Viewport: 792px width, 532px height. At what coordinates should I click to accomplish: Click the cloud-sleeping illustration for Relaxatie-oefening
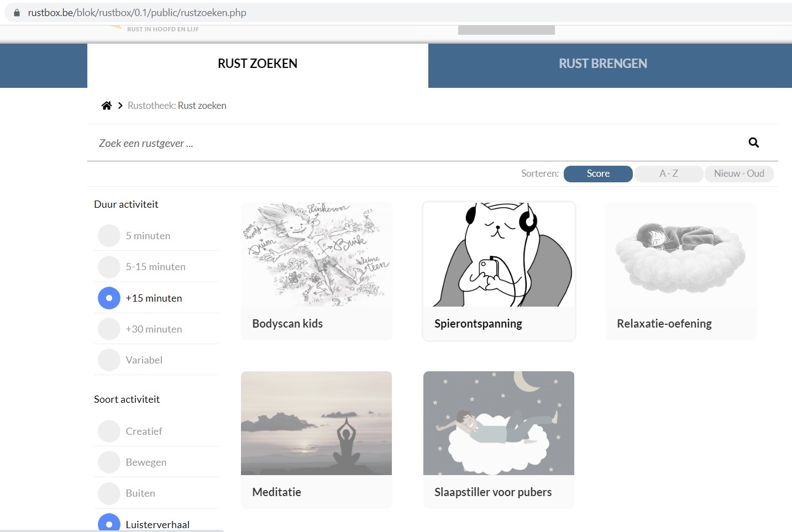pyautogui.click(x=681, y=254)
